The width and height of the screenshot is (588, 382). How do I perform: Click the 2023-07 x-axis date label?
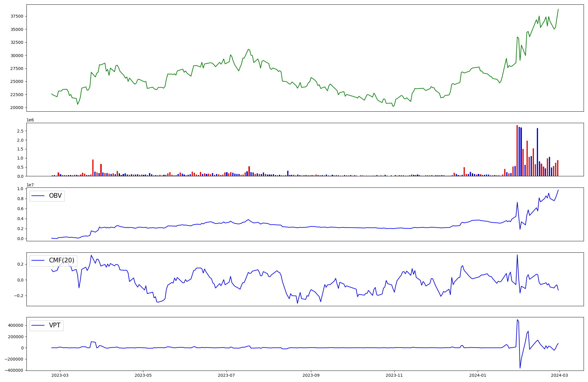226,375
